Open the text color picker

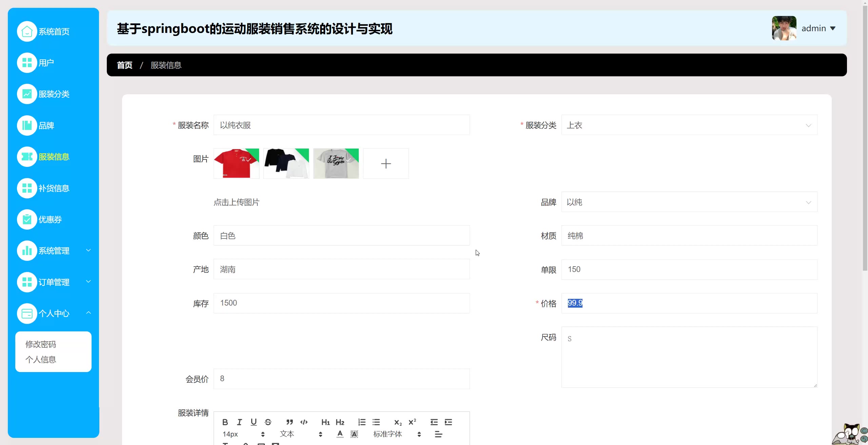point(340,434)
